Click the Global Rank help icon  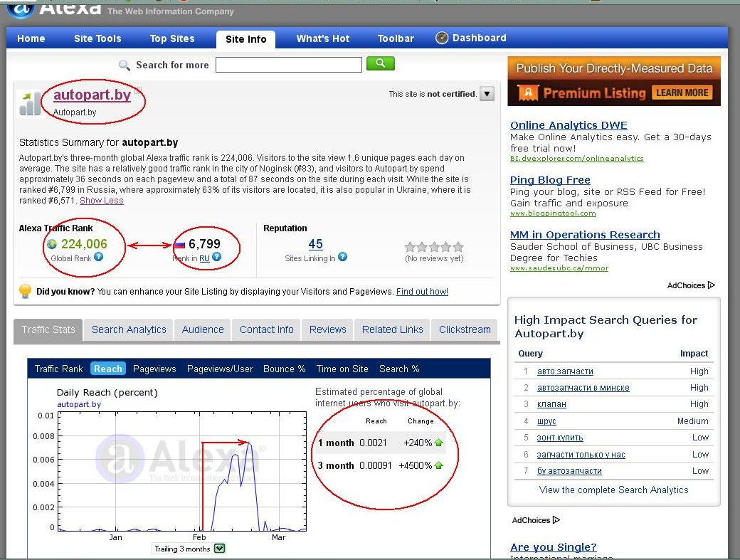pos(99,257)
